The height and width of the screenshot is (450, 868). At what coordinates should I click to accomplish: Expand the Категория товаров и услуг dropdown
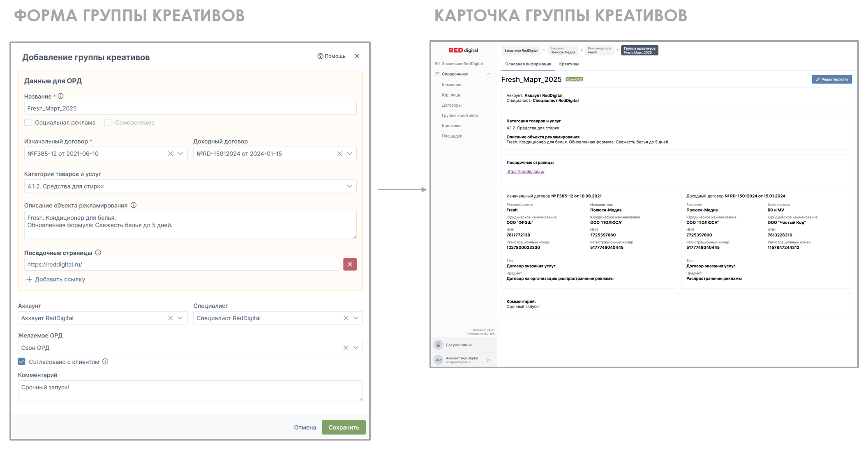click(x=350, y=186)
